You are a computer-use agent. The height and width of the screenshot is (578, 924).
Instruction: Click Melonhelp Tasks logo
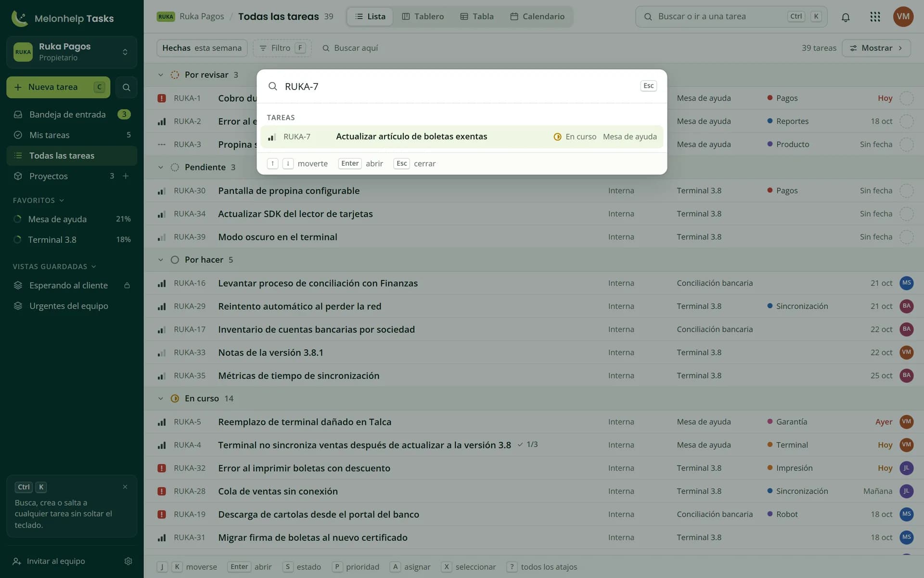point(63,18)
